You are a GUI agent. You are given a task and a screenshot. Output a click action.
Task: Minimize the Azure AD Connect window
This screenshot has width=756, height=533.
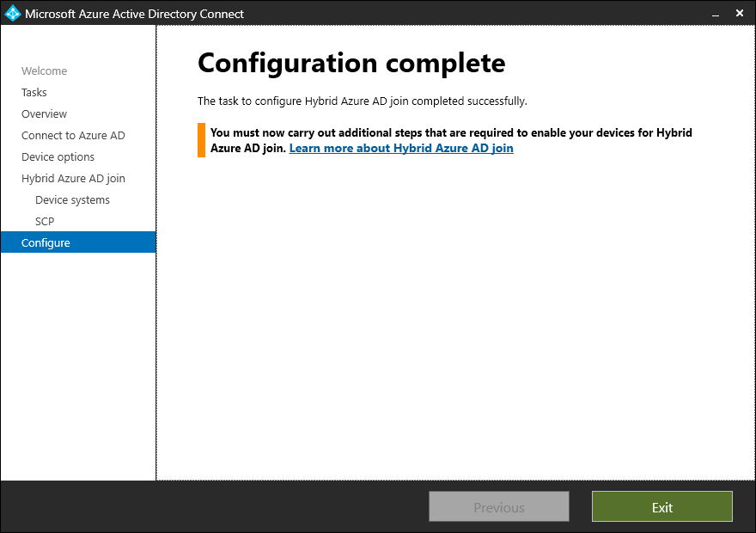[716, 15]
